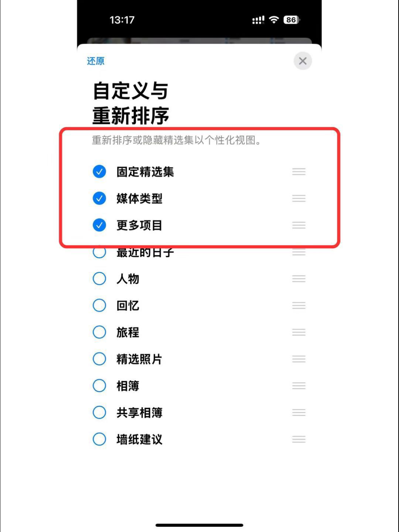Screen dimensions: 399x532
Task: Uncheck 更多项目 checkmark
Action: coord(99,225)
